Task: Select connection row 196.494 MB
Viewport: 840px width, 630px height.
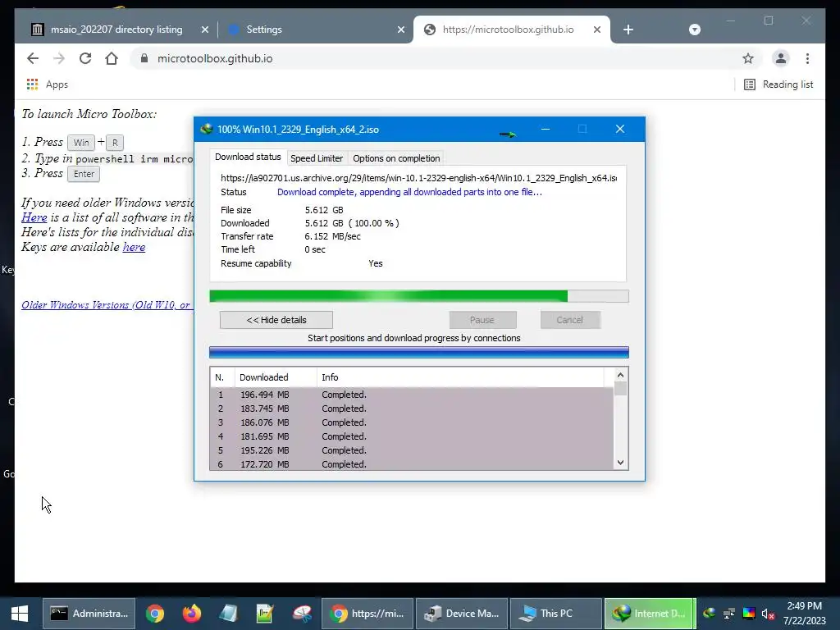Action: pos(412,395)
